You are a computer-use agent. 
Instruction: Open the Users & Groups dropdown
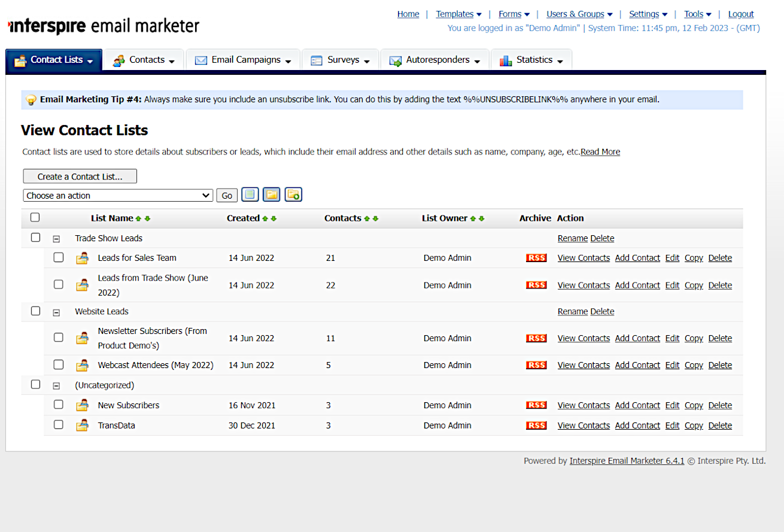tap(579, 14)
